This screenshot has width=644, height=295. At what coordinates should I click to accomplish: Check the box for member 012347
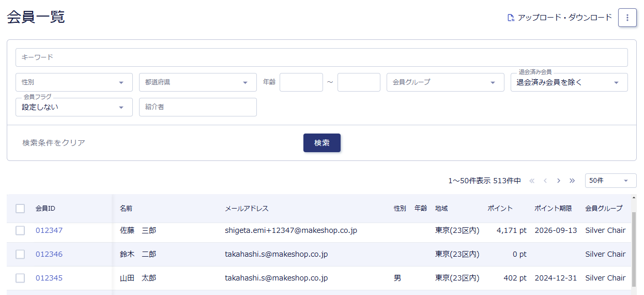tap(20, 231)
